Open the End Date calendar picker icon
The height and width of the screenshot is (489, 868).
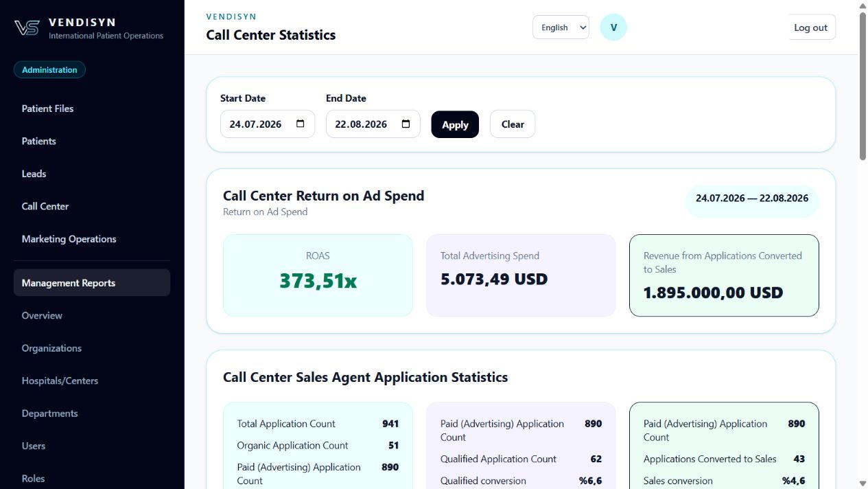pos(406,124)
